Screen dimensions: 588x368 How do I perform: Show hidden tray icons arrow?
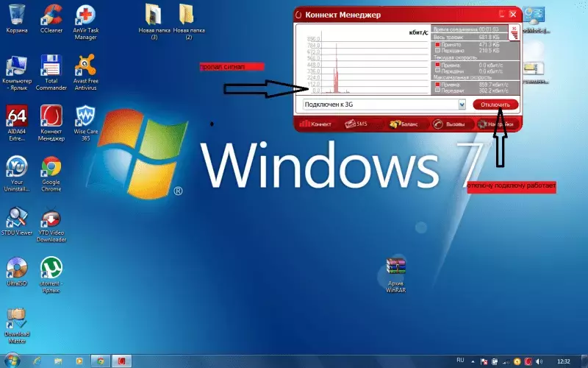pos(473,361)
